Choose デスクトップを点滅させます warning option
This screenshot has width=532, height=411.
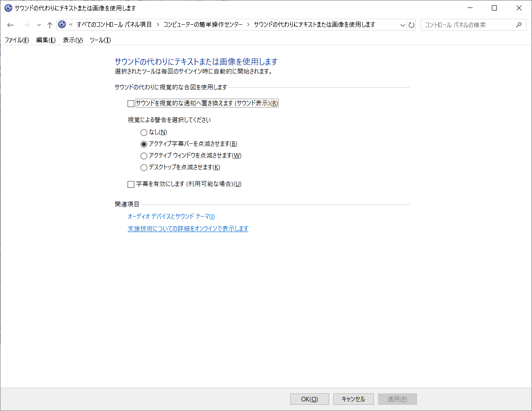[x=143, y=167]
